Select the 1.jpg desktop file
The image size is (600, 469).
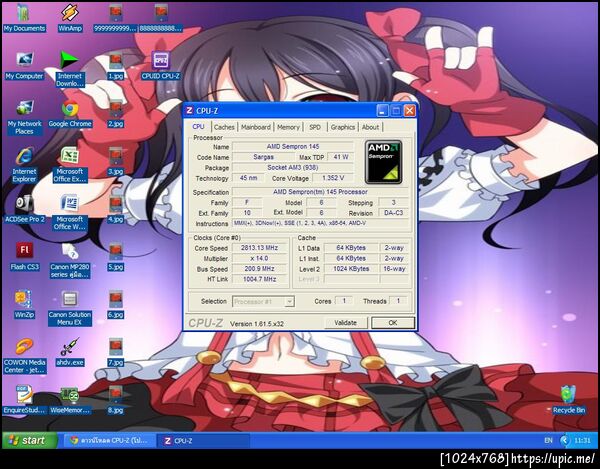click(116, 66)
